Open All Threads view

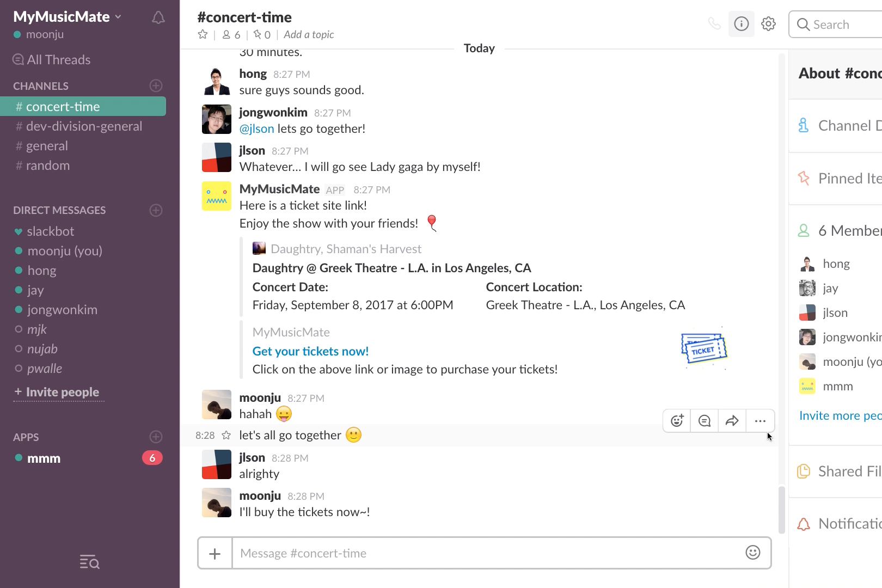pos(52,59)
